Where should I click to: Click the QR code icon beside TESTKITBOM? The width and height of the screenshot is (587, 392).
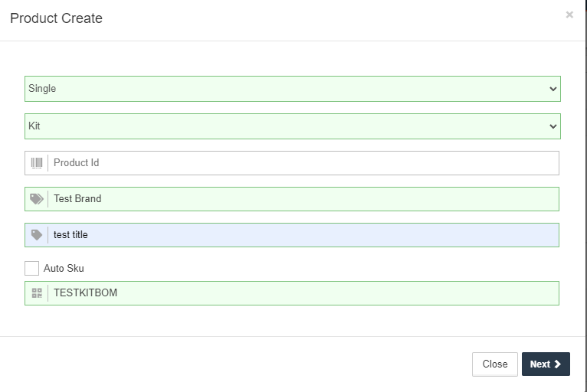coord(37,293)
